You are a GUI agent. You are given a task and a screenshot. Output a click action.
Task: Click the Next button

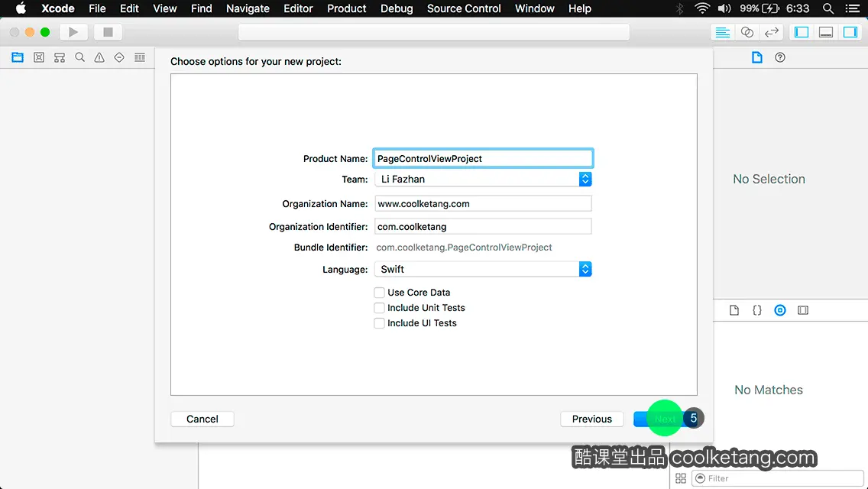[x=665, y=419]
